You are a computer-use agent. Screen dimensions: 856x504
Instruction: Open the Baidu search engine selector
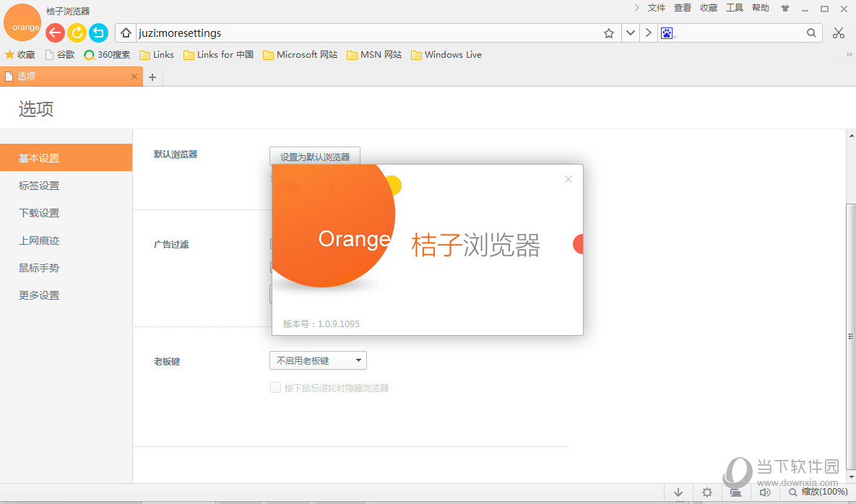[667, 32]
